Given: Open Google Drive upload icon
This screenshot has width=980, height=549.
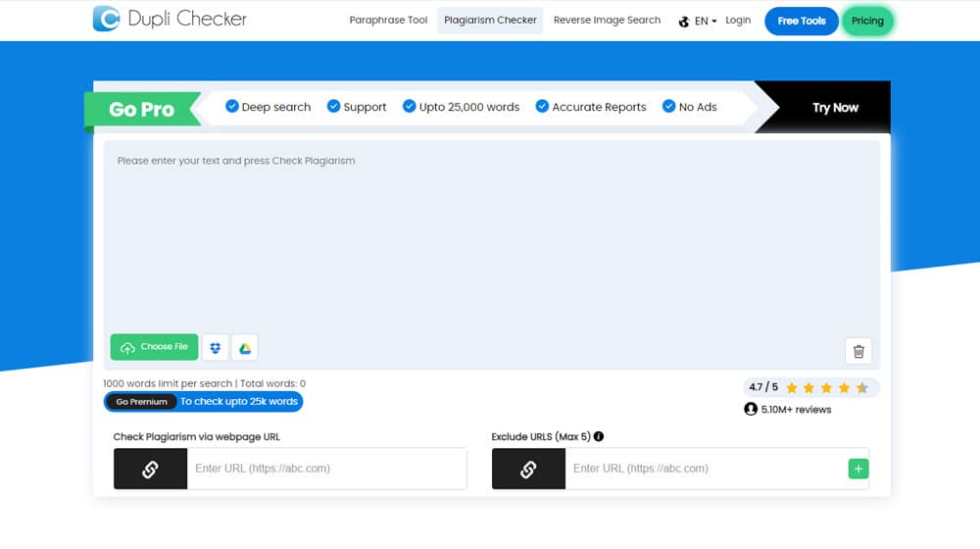Looking at the screenshot, I should (x=245, y=348).
